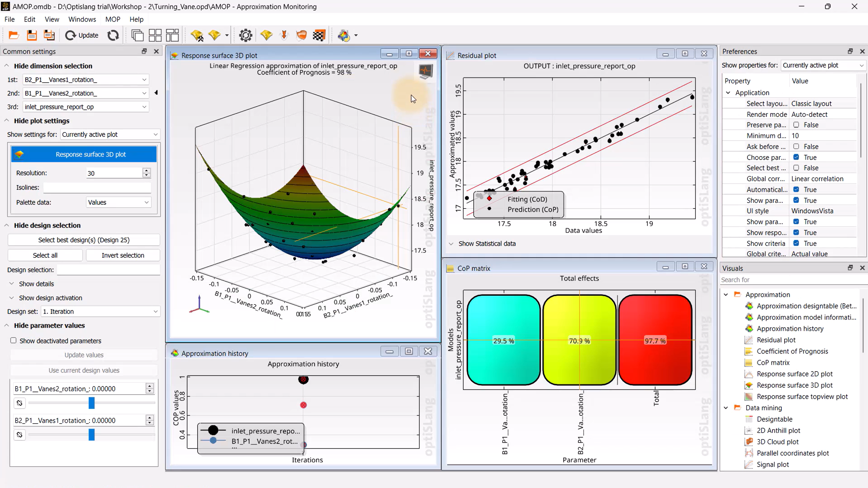Click the open folder toolbar icon
Image resolution: width=868 pixels, height=488 pixels.
pyautogui.click(x=14, y=35)
